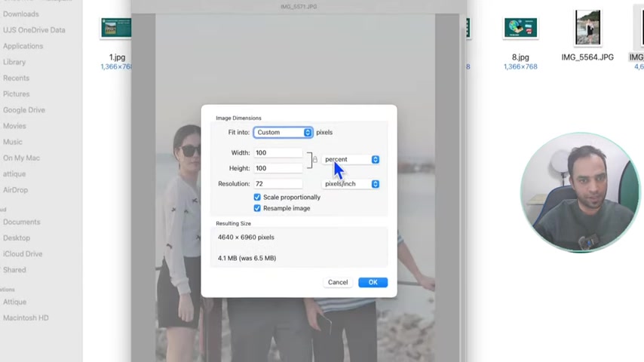Screen dimensions: 644x362
Task: Open Recents in Finder sidebar
Action: click(x=16, y=78)
